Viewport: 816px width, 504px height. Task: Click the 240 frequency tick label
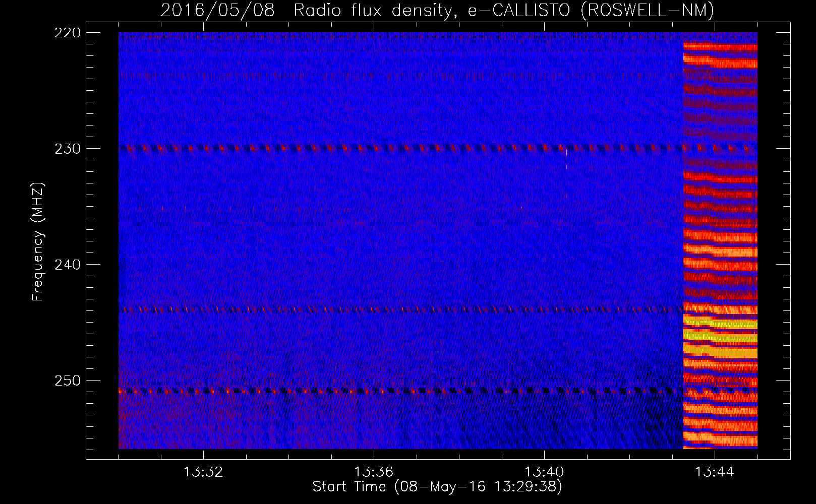(68, 265)
